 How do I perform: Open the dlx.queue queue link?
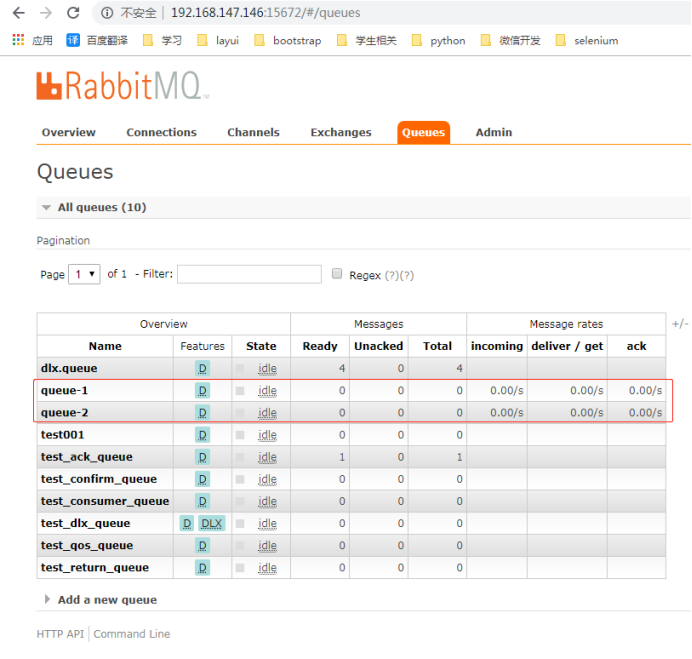[x=69, y=369]
